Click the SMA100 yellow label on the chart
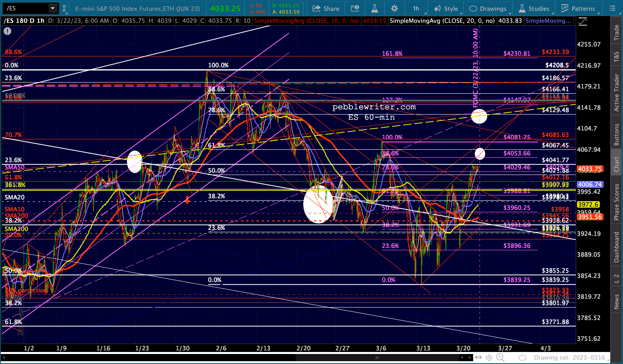 coord(16,229)
